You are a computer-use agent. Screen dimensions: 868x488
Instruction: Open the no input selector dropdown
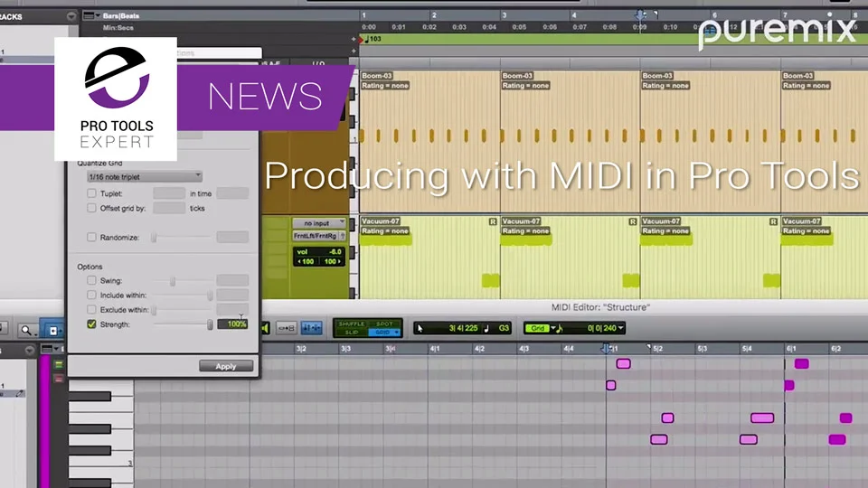[x=319, y=223]
